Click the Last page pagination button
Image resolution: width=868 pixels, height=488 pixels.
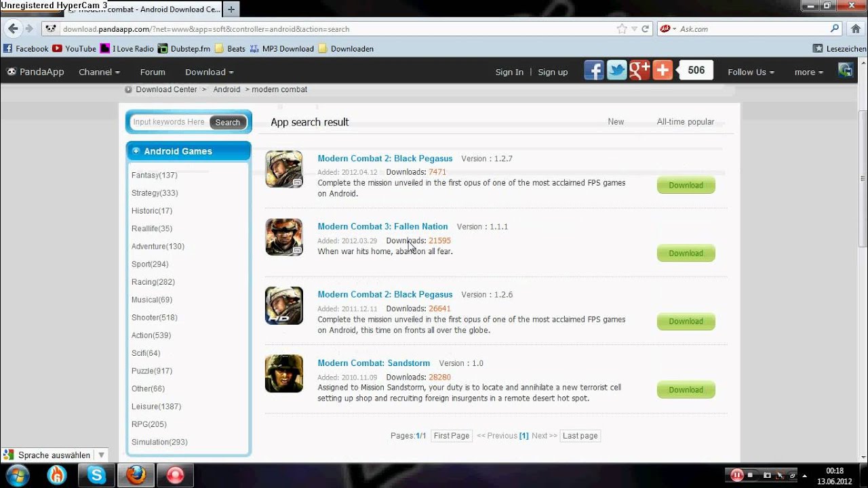580,436
